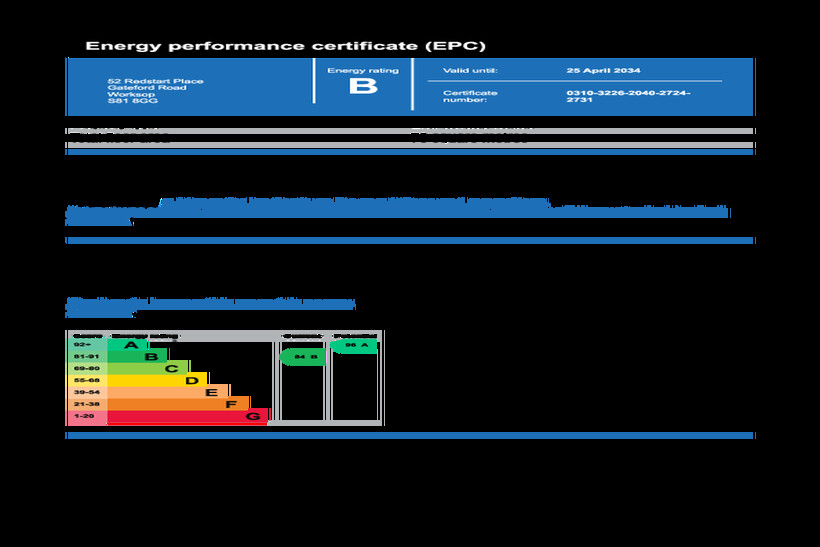
Task: Click the potential rating 96 A arrow
Action: point(355,345)
